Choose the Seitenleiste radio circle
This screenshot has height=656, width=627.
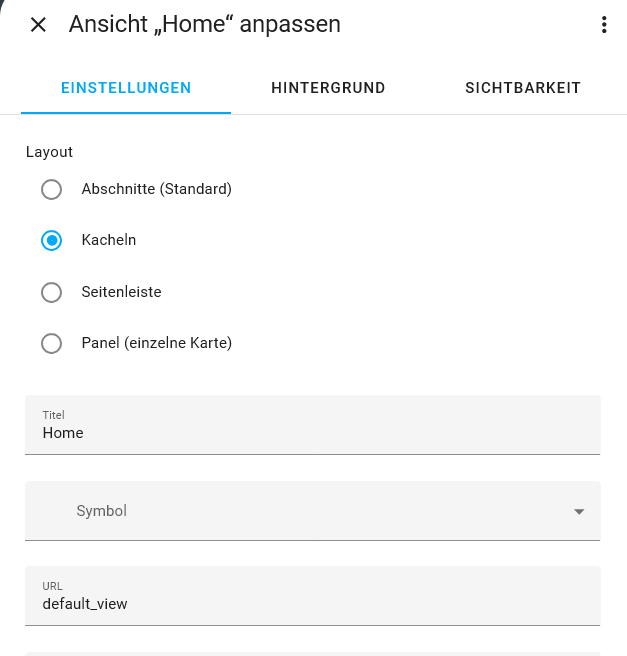51,293
